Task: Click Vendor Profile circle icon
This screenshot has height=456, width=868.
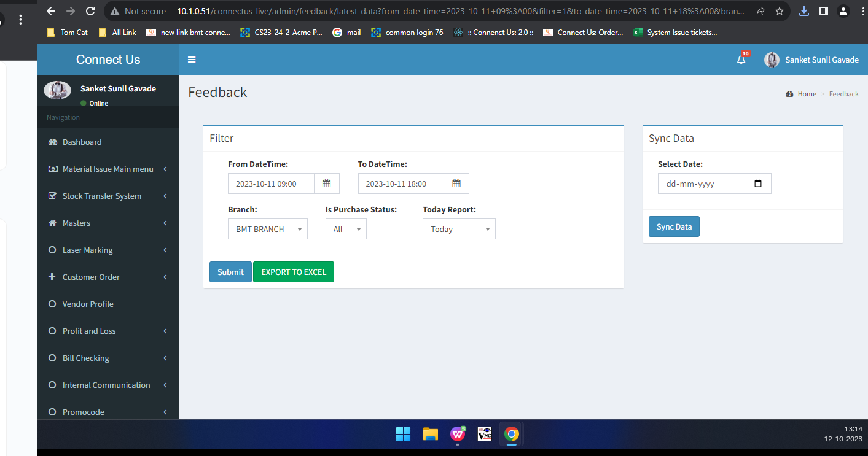Action: [52, 304]
